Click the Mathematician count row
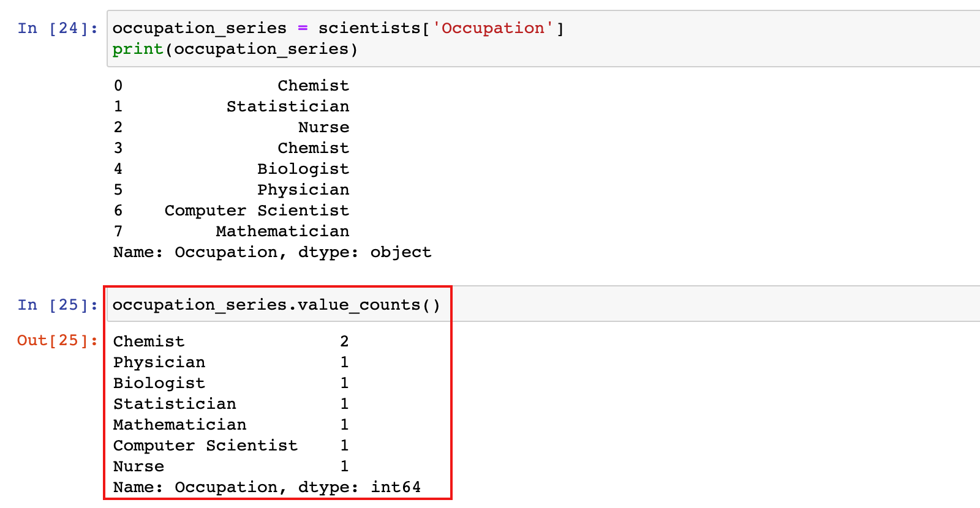 coord(231,425)
